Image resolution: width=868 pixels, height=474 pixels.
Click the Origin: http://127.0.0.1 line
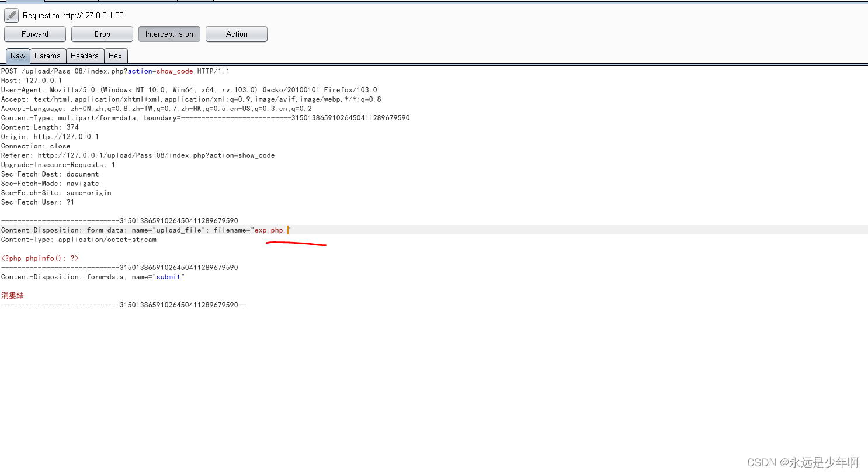50,137
